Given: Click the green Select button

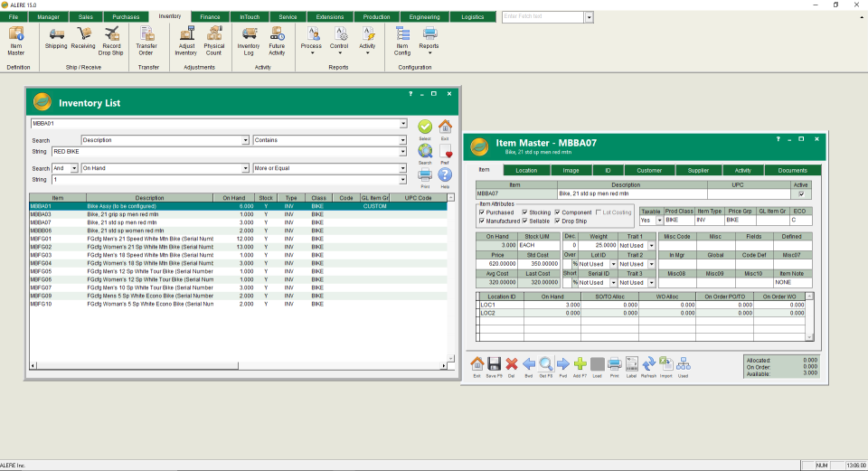Looking at the screenshot, I should click(424, 127).
